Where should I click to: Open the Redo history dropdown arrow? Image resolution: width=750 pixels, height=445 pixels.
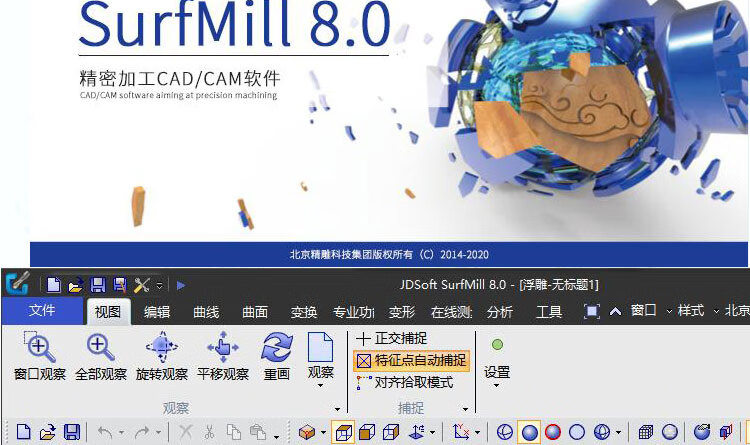[158, 433]
